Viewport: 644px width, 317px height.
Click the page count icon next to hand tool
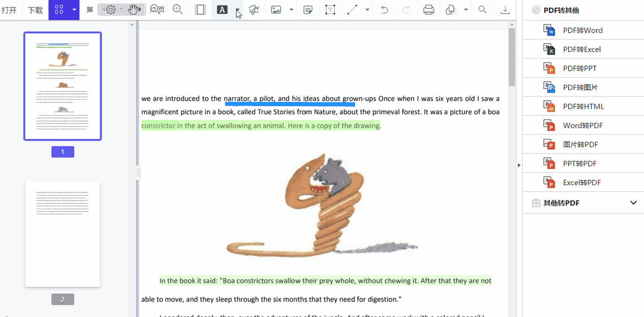[x=157, y=10]
